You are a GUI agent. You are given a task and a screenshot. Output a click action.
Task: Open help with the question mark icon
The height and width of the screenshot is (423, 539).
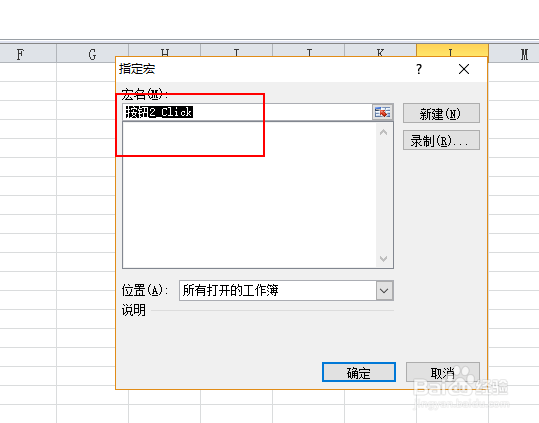coord(419,69)
